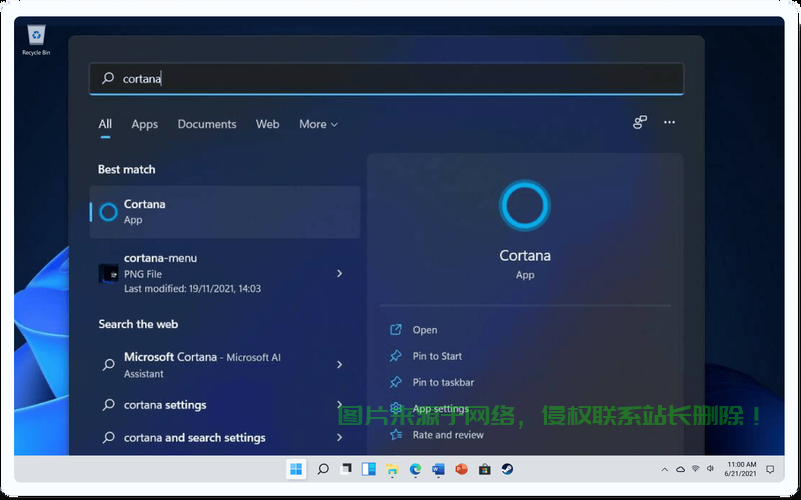Click search icon beside 'cortana and search settings'
The height and width of the screenshot is (500, 801).
(108, 438)
